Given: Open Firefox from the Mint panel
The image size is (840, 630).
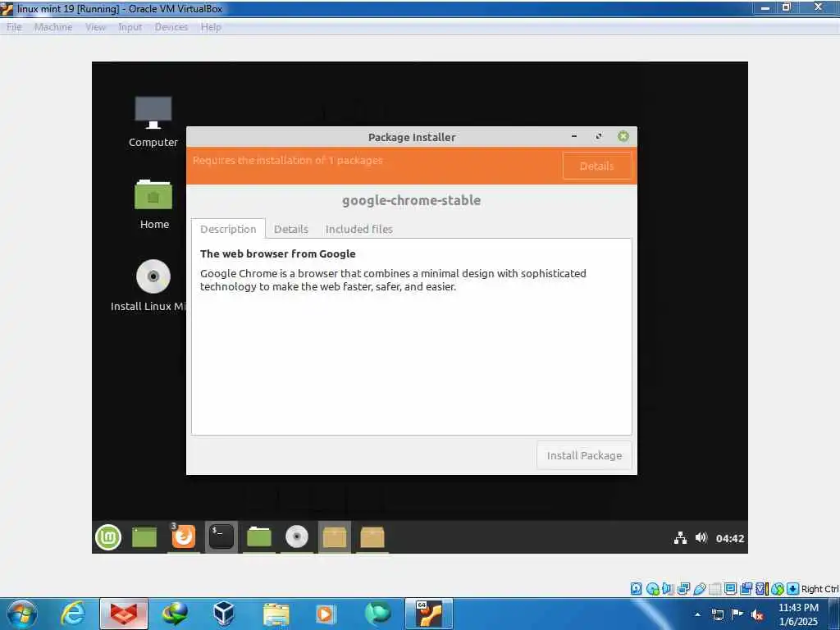Looking at the screenshot, I should click(x=183, y=536).
